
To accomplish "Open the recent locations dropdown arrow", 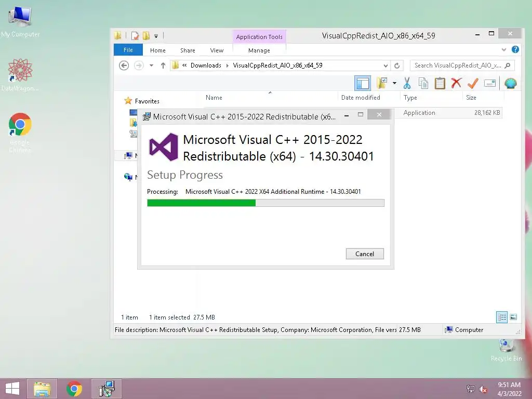I will 151,65.
